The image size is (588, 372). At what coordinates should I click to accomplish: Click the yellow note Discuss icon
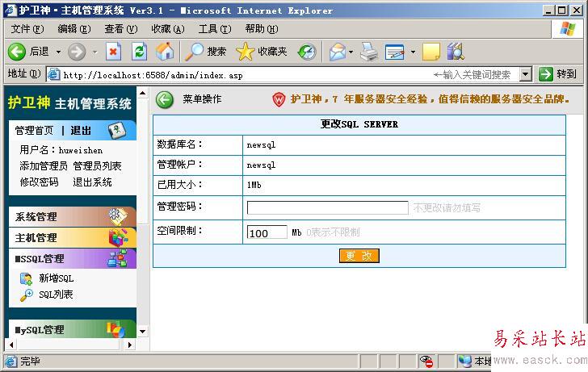pos(431,52)
